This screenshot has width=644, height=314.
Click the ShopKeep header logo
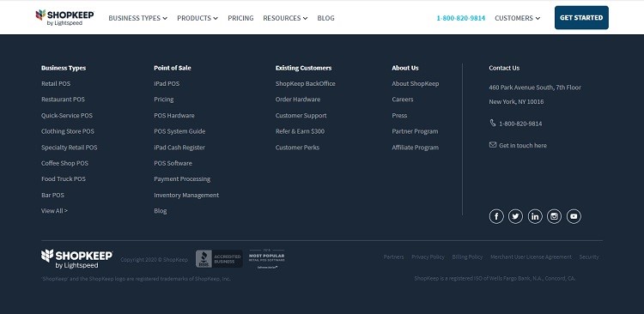65,18
